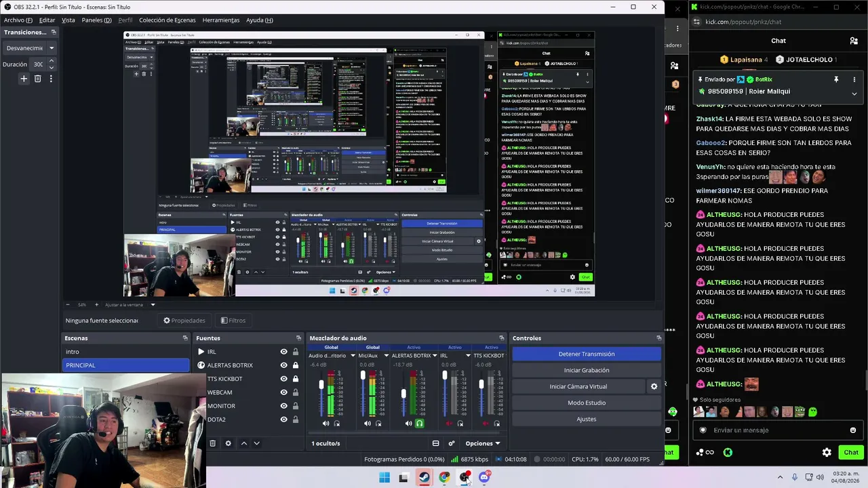Image resolution: width=868 pixels, height=488 pixels.
Task: Open virtual camera settings gear
Action: point(654,386)
